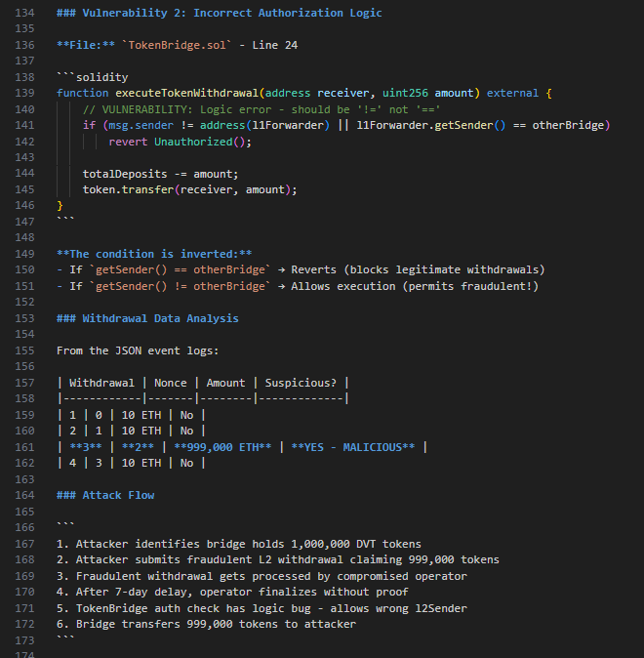Screen dimensions: 644x658
Task: Click 'From the JSON event logs:' line
Action: pos(138,350)
